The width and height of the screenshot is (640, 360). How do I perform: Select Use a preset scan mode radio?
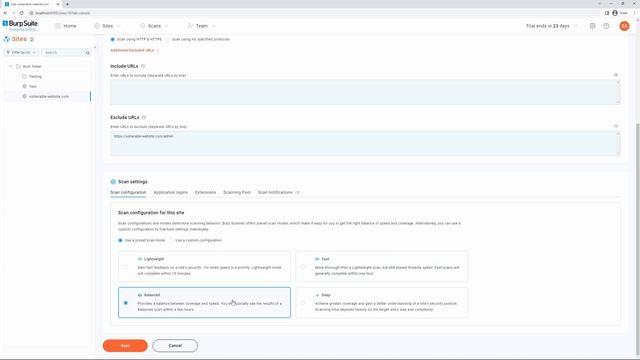pos(120,240)
